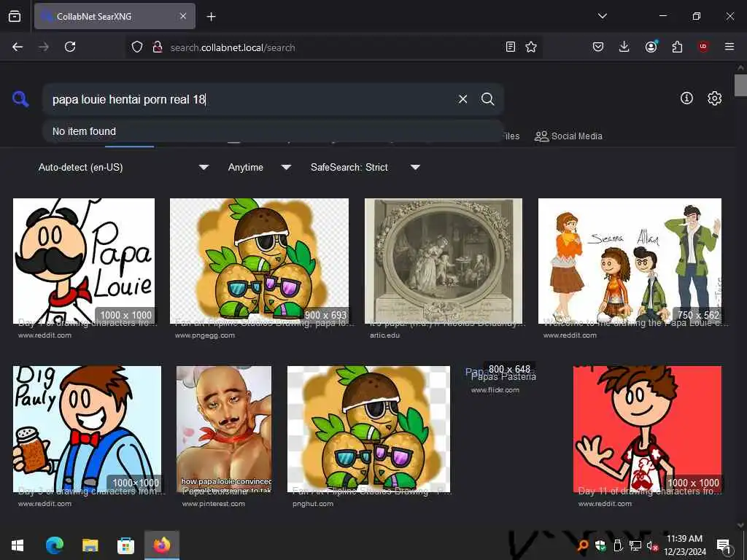Click the www.flickr.com source text
747x560 pixels.
[495, 390]
